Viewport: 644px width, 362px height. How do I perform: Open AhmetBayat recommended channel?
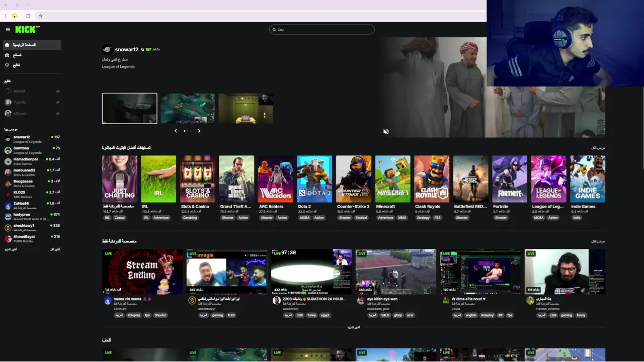tap(31, 239)
